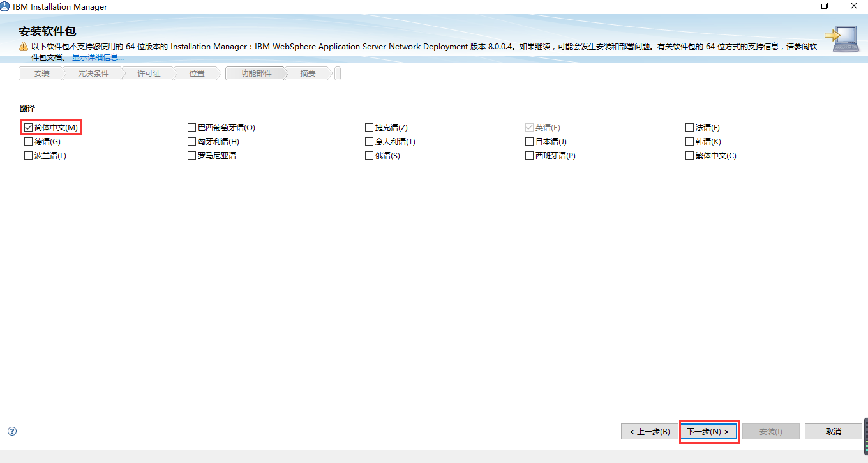Click the disabled 安装(I) button
The height and width of the screenshot is (463, 868).
(770, 432)
